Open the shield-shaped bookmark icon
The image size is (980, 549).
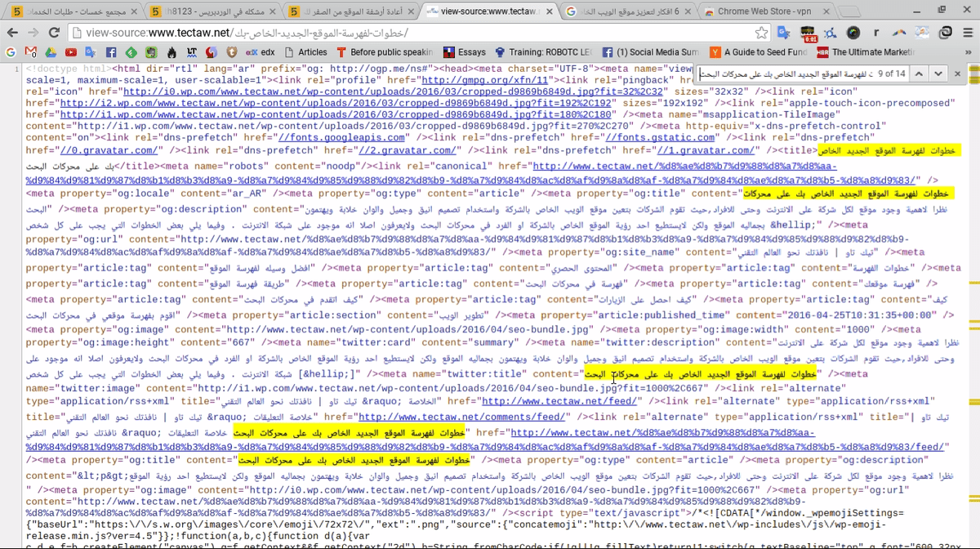[231, 52]
